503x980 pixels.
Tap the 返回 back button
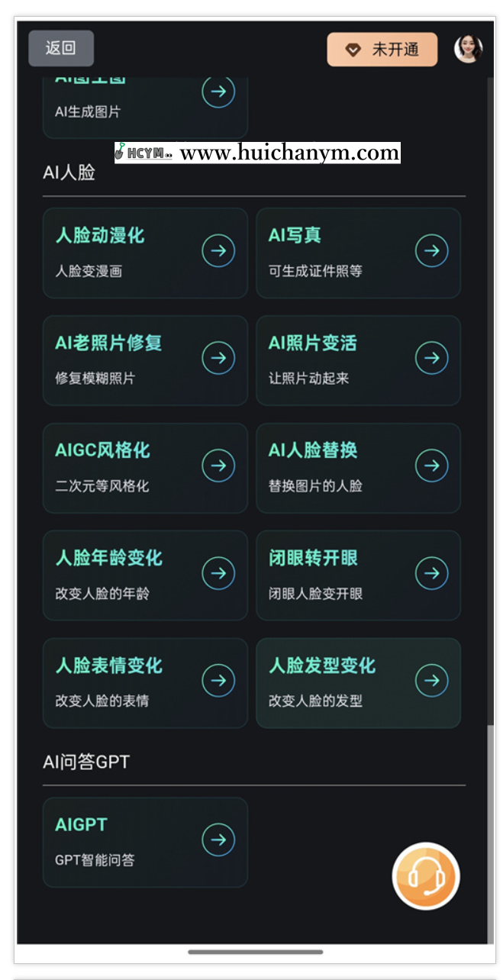tap(61, 47)
